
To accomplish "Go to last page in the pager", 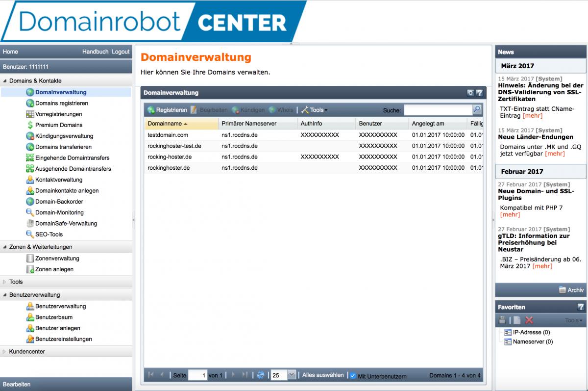I will point(245,375).
